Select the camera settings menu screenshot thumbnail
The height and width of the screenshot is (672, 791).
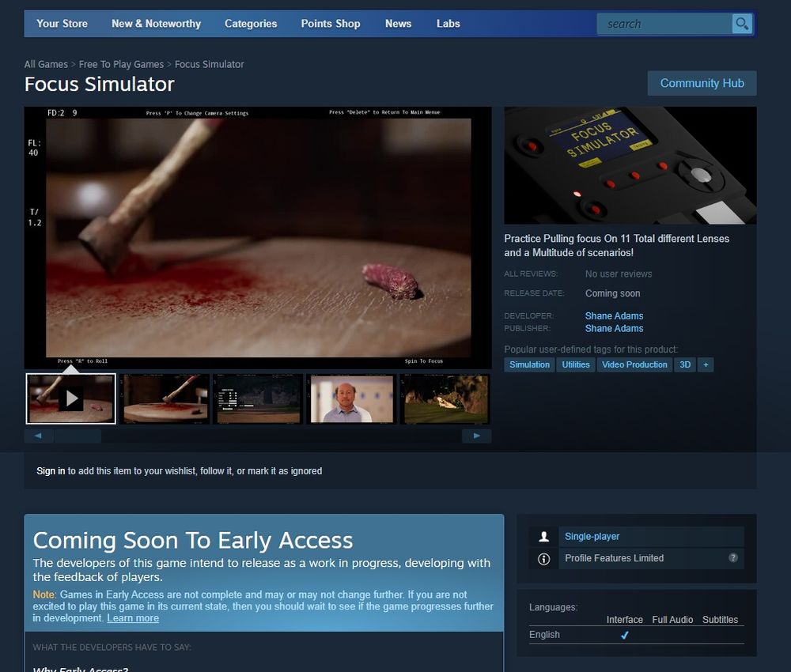tap(258, 398)
